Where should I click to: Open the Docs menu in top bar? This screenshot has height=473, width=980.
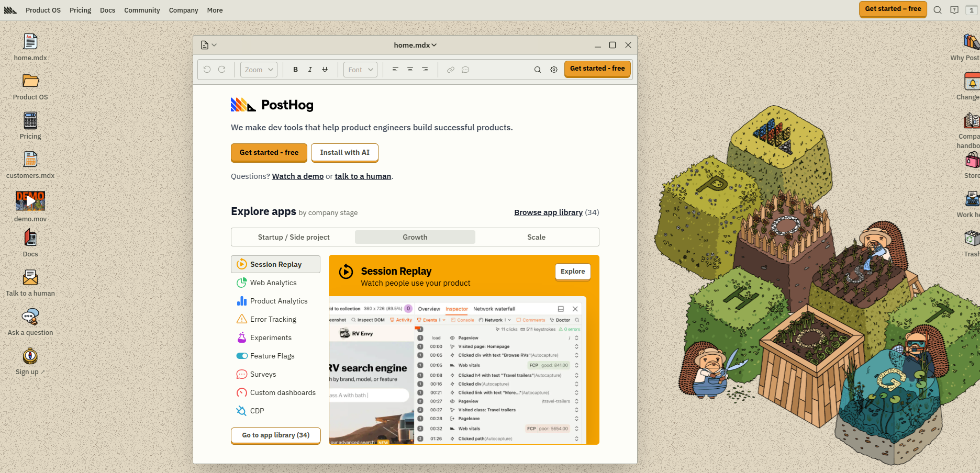tap(107, 10)
